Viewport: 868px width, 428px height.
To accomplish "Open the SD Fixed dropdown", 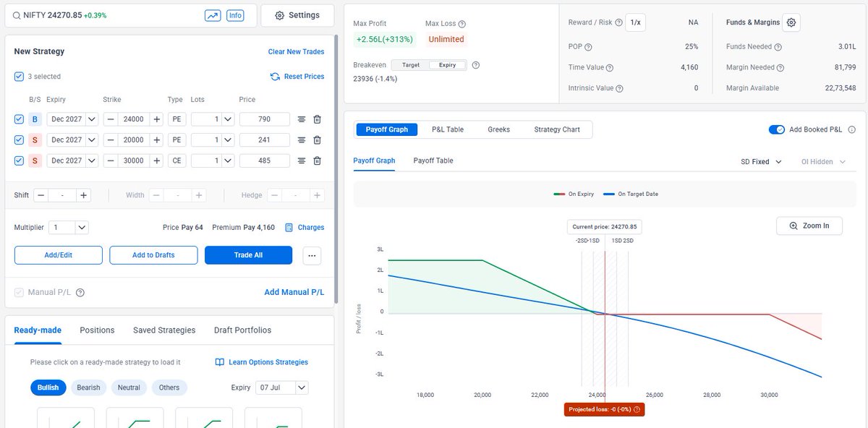I will 762,162.
